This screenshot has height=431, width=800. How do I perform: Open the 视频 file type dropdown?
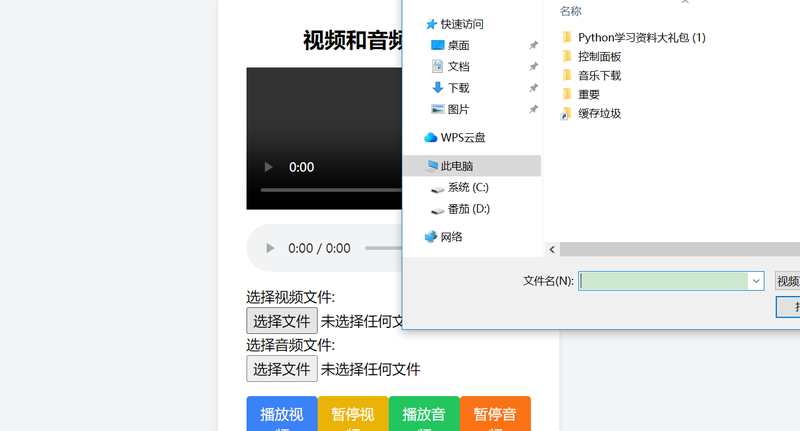788,281
